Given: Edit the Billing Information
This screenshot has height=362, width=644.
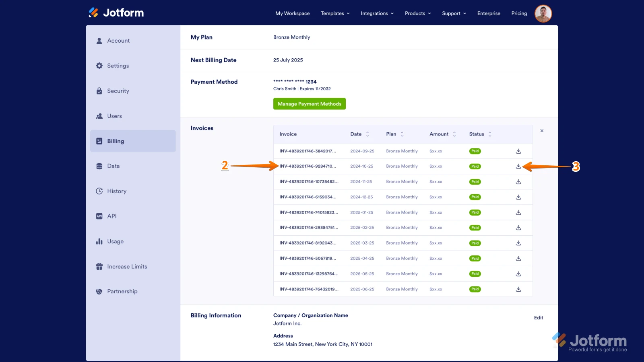Looking at the screenshot, I should coord(539,317).
